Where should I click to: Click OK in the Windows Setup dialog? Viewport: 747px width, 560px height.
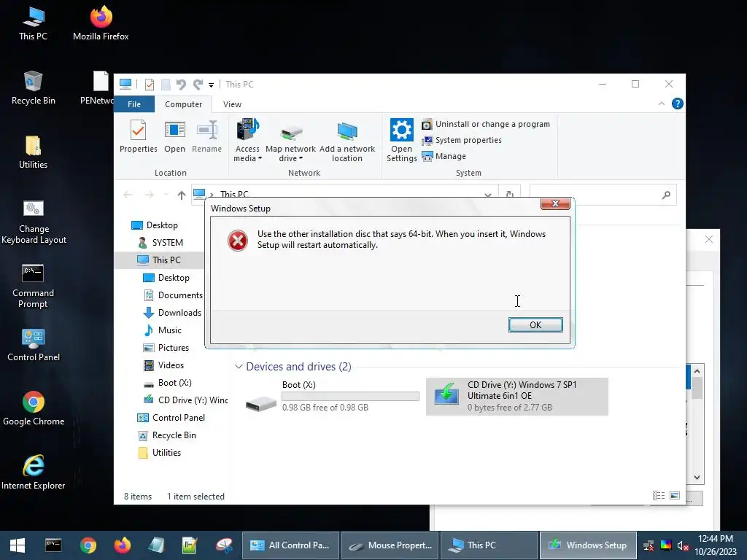click(x=535, y=324)
